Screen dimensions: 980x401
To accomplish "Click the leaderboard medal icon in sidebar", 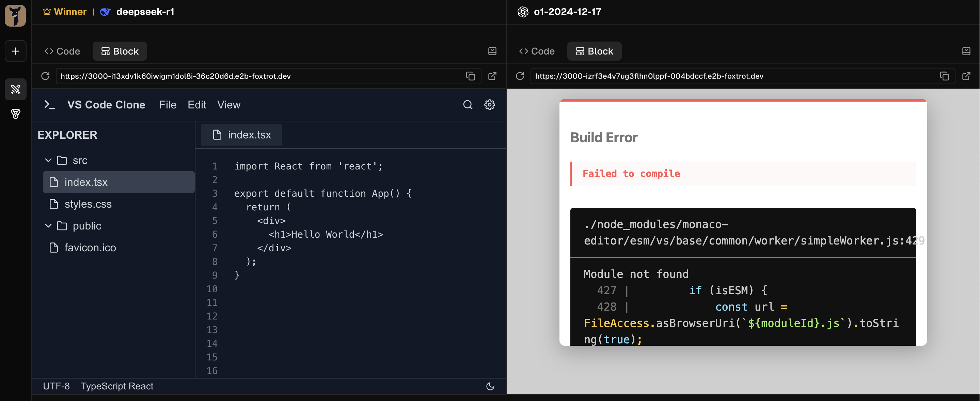I will [16, 114].
